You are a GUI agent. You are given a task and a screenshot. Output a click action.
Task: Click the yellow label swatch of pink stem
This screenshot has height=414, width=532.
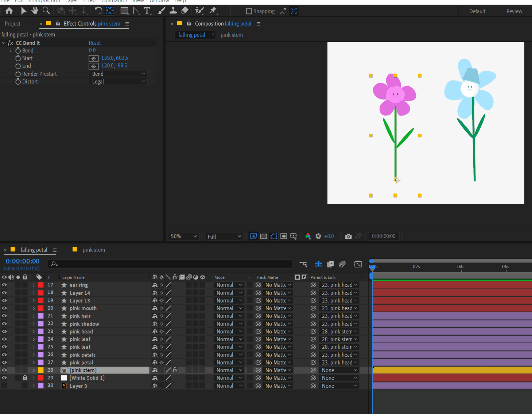41,370
